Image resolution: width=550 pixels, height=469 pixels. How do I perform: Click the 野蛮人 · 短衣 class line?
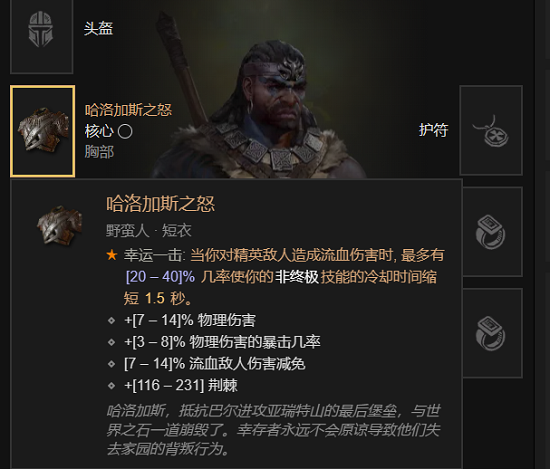point(149,231)
